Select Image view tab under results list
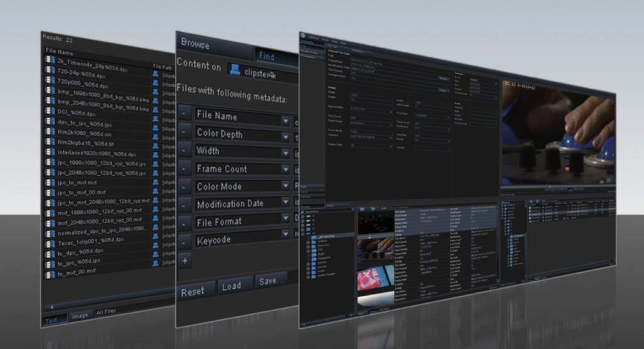 tap(79, 316)
